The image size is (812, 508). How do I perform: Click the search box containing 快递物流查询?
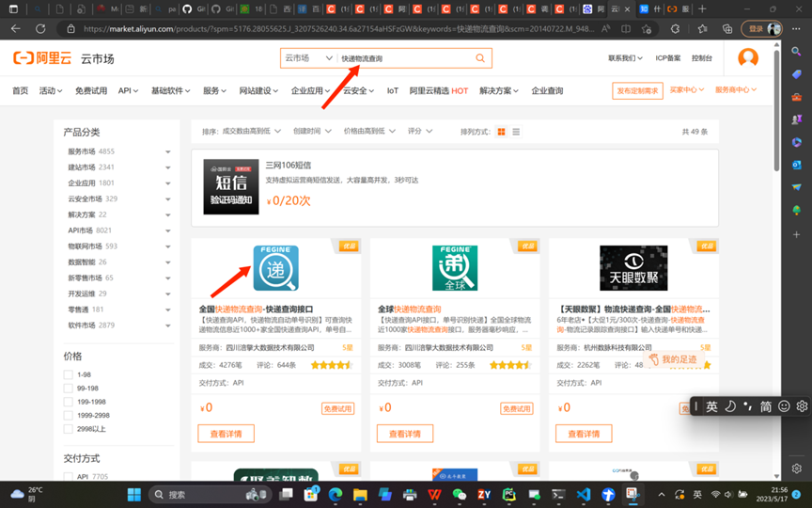click(405, 58)
